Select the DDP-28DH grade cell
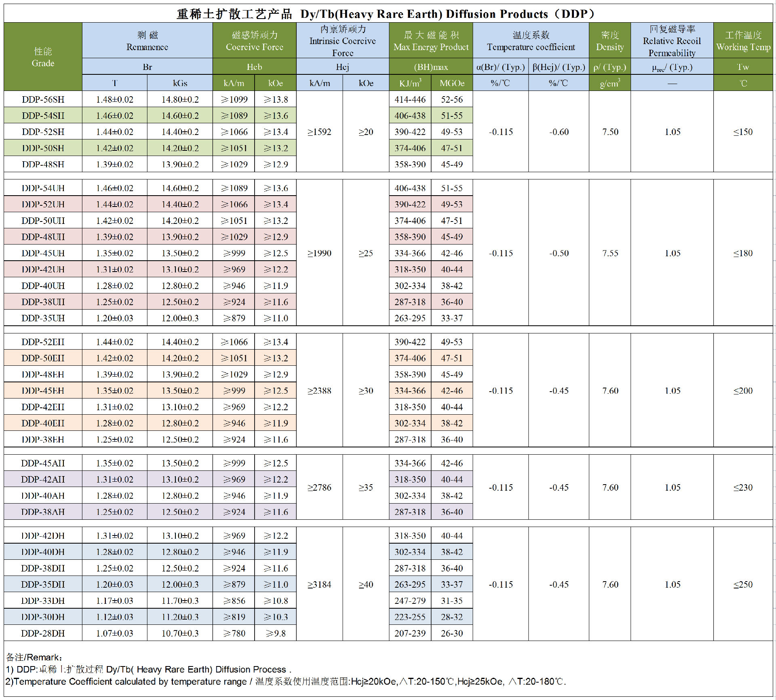This screenshot has height=700, width=776. tap(43, 633)
